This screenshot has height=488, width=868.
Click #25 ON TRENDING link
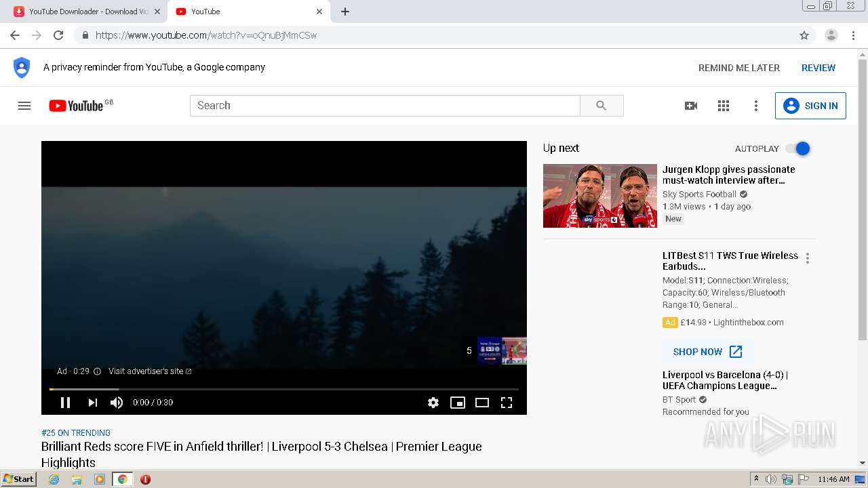tap(76, 432)
